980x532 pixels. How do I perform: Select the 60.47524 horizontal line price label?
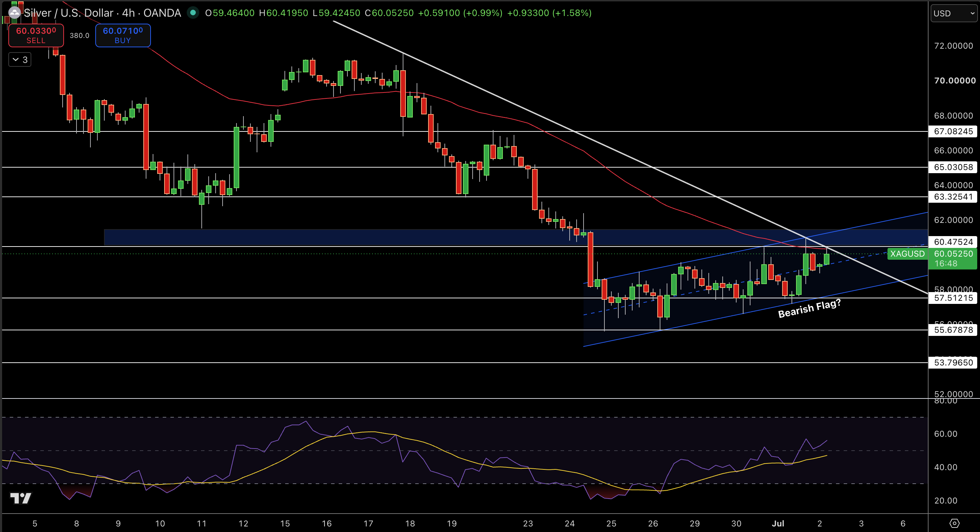(953, 242)
